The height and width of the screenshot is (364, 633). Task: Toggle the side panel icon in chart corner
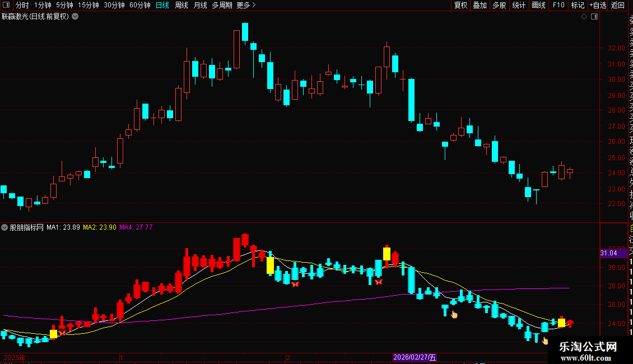(594, 17)
